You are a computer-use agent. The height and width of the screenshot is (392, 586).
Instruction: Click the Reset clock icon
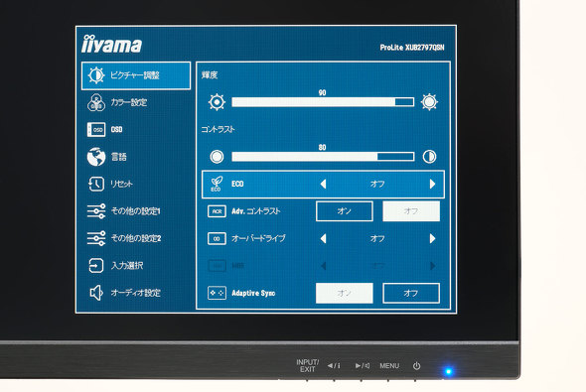click(x=96, y=184)
